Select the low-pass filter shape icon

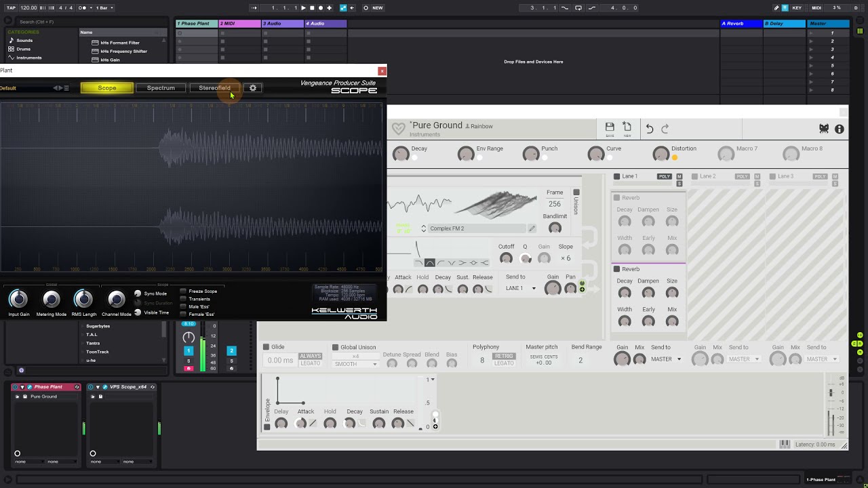pyautogui.click(x=418, y=263)
